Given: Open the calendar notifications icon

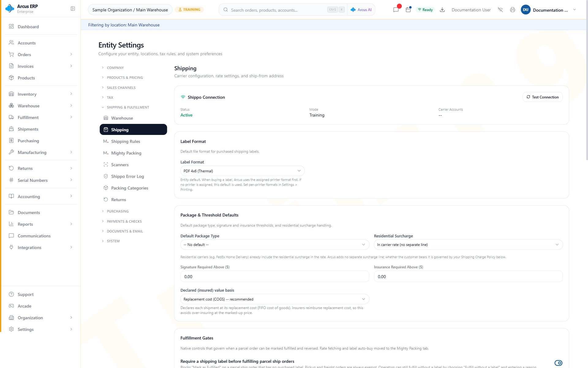Looking at the screenshot, I should pyautogui.click(x=408, y=10).
